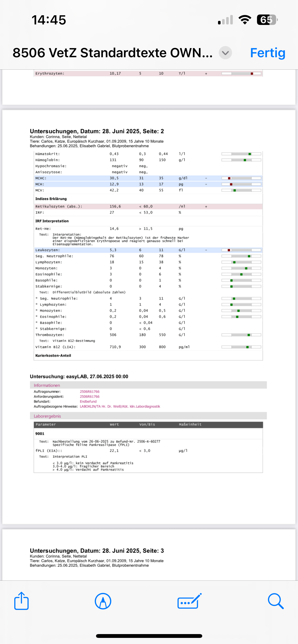Image resolution: width=298 pixels, height=644 pixels.
Task: Tap the 'Informationen' section header
Action: [x=47, y=385]
